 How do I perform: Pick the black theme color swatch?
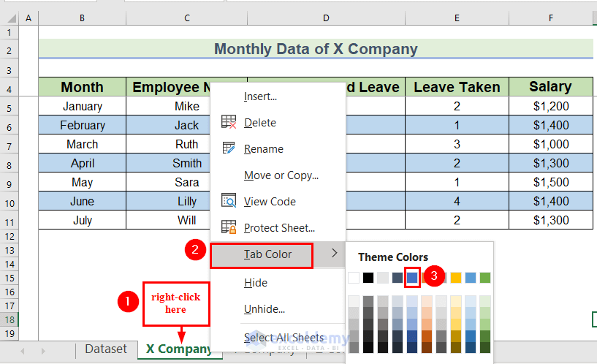[x=368, y=278]
